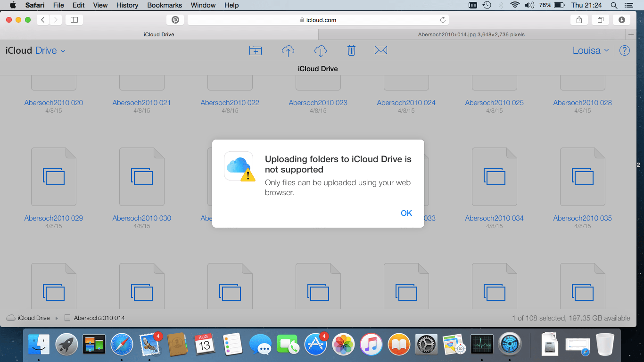Dismiss the dialog by clicking OK

[x=406, y=213]
